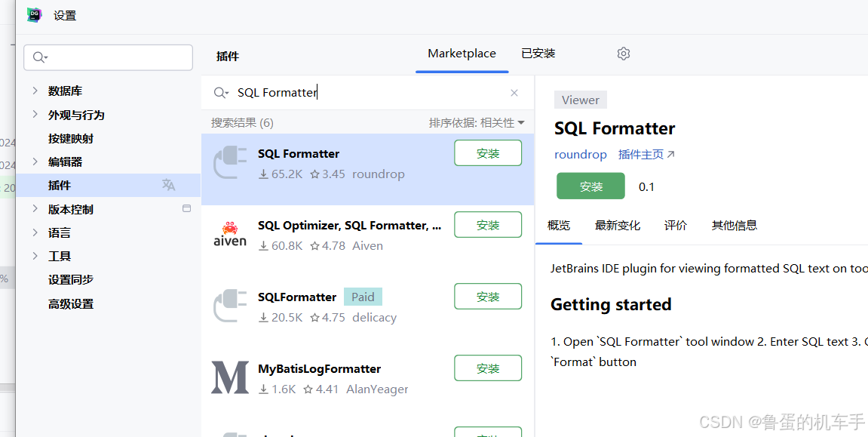This screenshot has width=868, height=437.
Task: Click the 4.78 rating for Aiven plugin
Action: [x=328, y=246]
